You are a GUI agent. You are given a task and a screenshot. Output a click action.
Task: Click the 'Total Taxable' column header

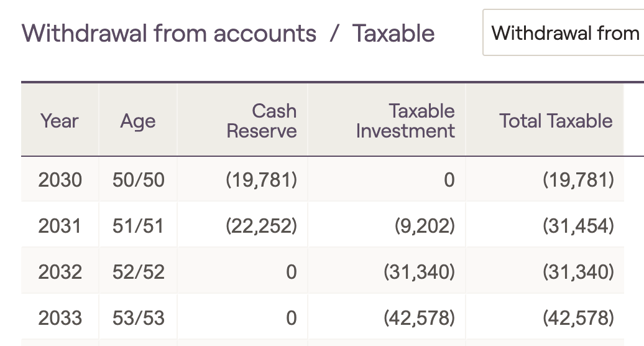pos(545,121)
